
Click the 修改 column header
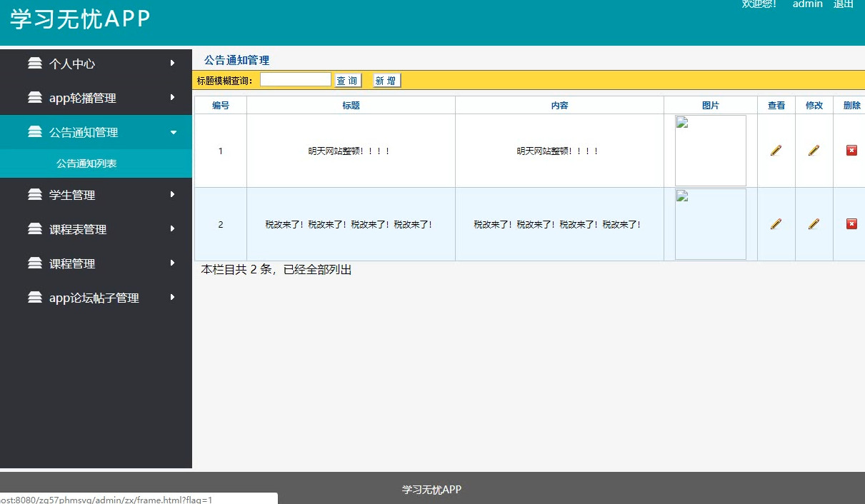pyautogui.click(x=814, y=106)
